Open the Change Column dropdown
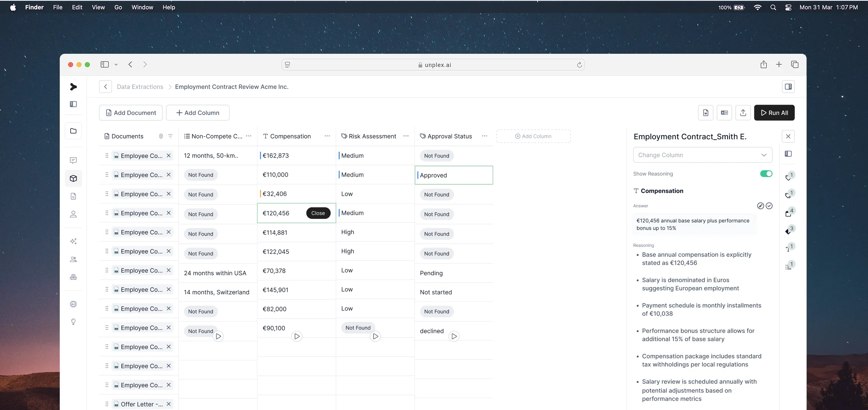Screen dimensions: 868x410 point(703,155)
